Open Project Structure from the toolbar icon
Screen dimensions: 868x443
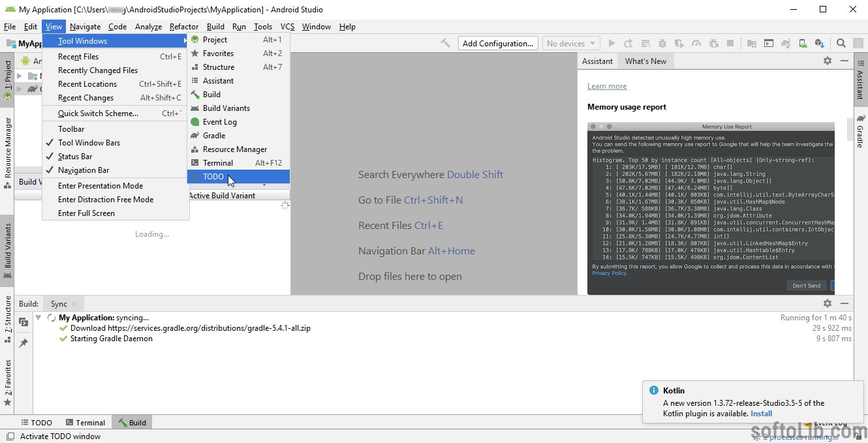752,43
